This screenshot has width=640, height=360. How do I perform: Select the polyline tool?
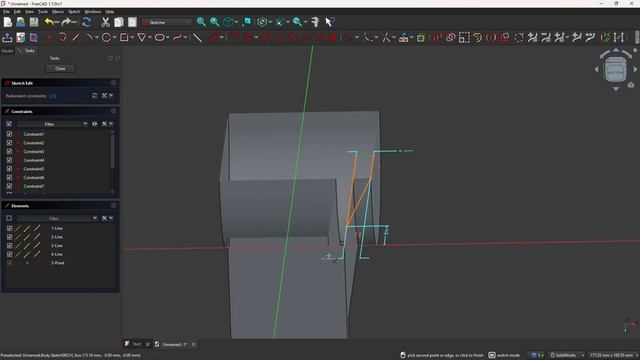click(62, 38)
